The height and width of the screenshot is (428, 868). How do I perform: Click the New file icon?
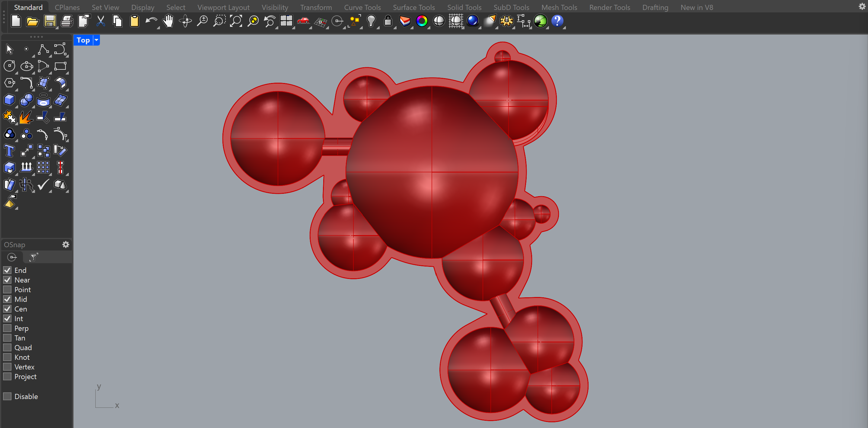coord(16,21)
